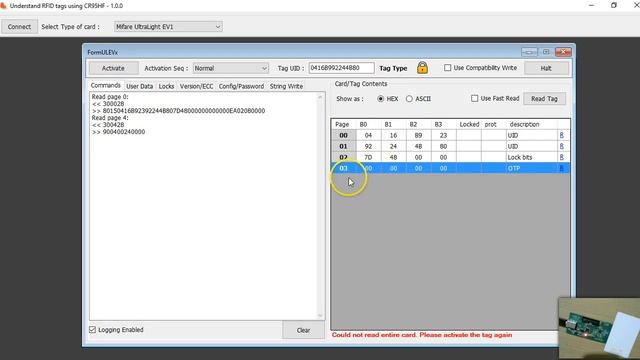Image resolution: width=640 pixels, height=360 pixels.
Task: Click B0 cell value 04 in page 00
Action: [369, 135]
